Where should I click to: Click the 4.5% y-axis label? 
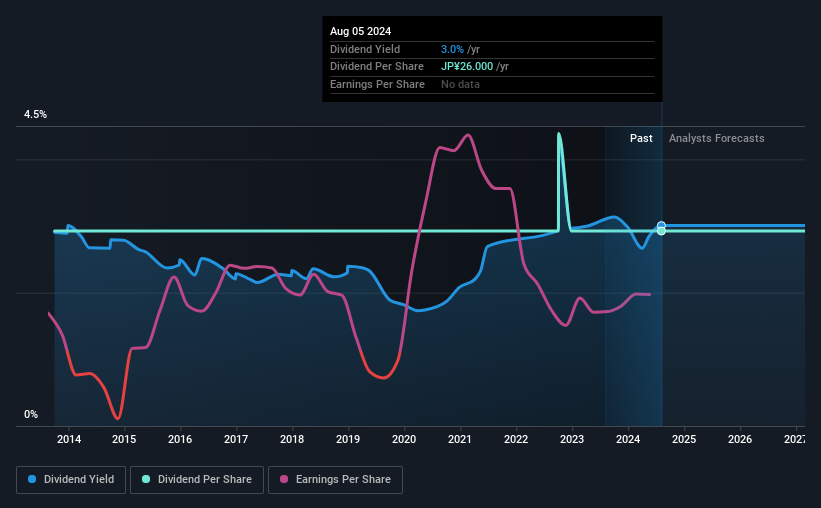coord(35,114)
